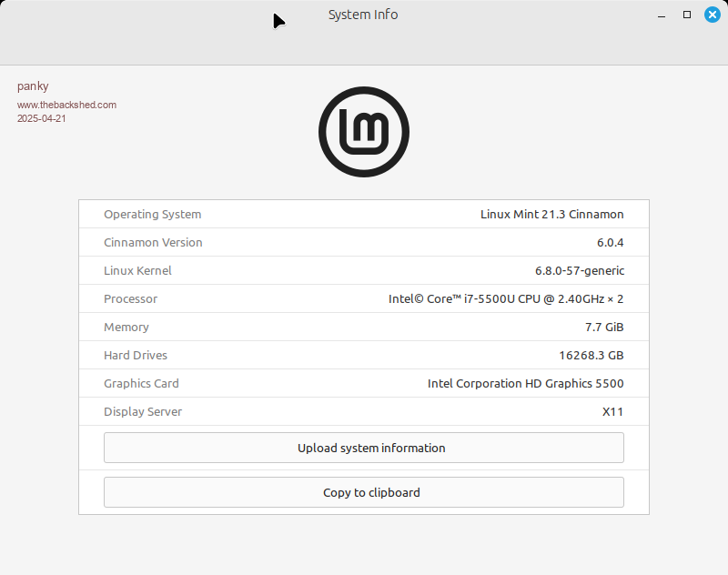Click the System Info window title
Screen dimensions: 728x575
click(x=363, y=15)
